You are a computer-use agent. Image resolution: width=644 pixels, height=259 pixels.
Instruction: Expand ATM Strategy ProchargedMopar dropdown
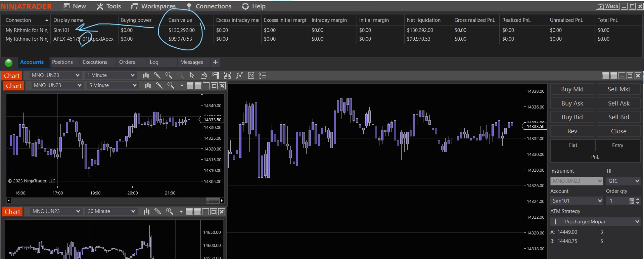tap(637, 222)
